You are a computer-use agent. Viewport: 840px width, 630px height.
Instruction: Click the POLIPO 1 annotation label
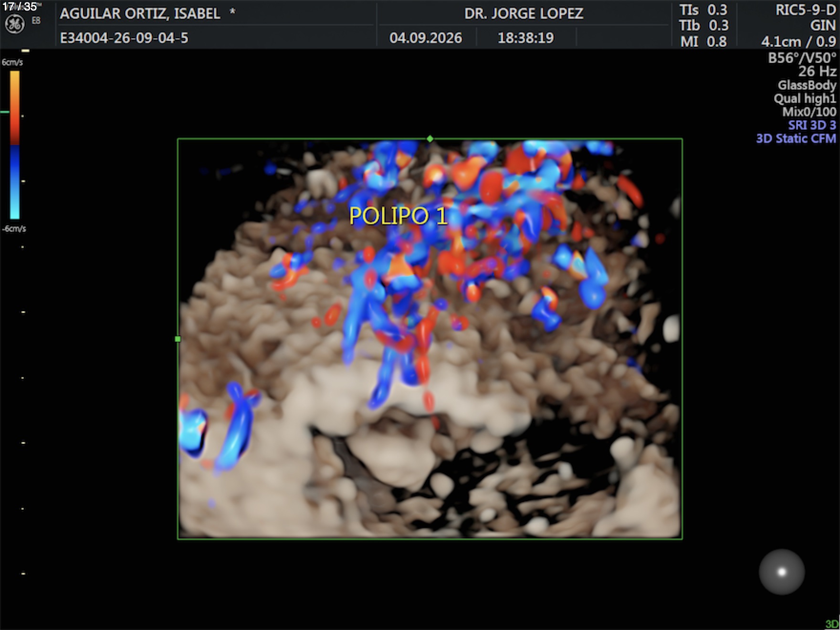(x=399, y=216)
